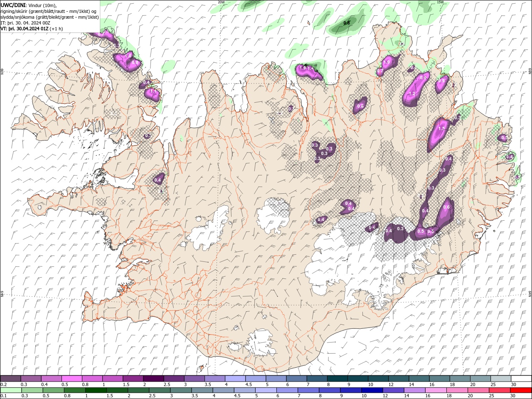The width and height of the screenshot is (532, 399).
Task: Click the 1.2 precipitation value on the map
Action: click(x=412, y=94)
